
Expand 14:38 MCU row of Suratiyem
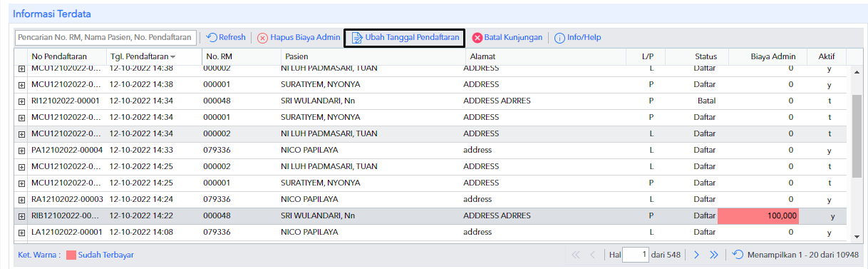pos(21,85)
